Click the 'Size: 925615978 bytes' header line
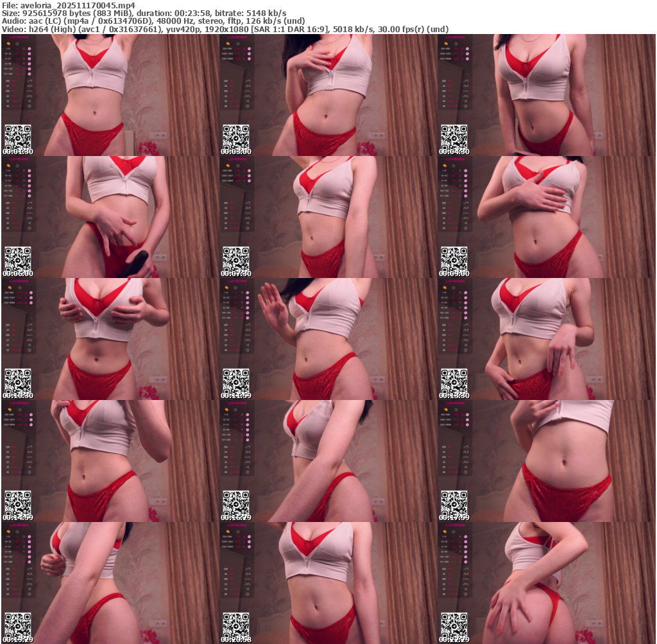 point(144,13)
